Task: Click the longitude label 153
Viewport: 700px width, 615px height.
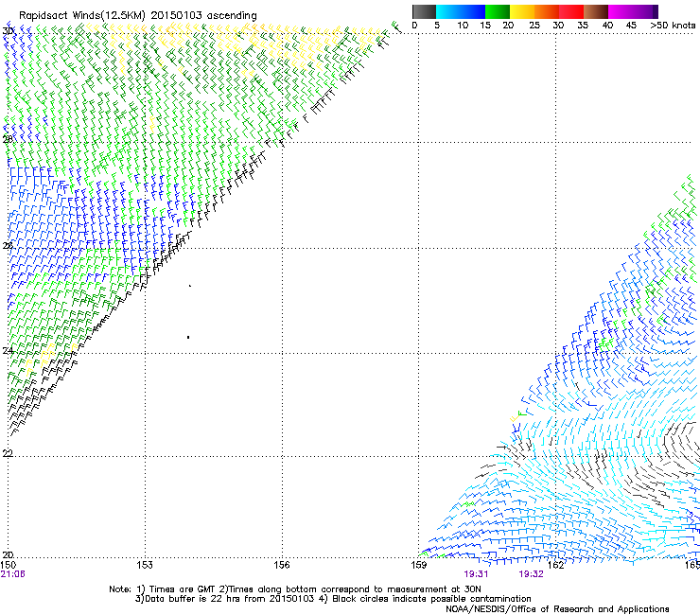Action: click(145, 565)
